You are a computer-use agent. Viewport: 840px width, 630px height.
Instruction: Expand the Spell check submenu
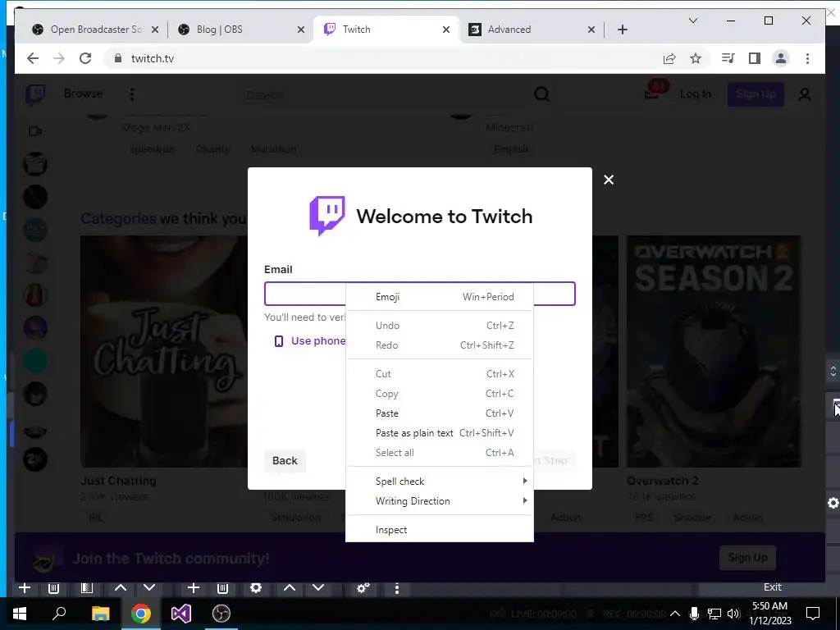click(x=440, y=481)
